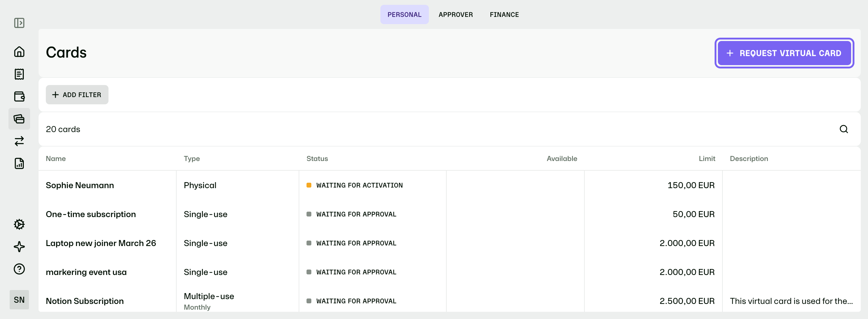Click the 2.500,00 EUR limit value

click(687, 301)
